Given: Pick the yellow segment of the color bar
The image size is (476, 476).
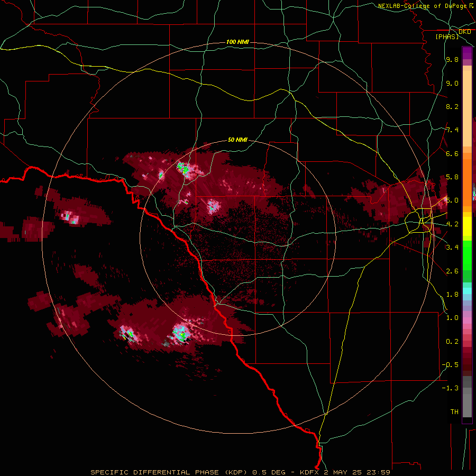Looking at the screenshot, I should click(467, 226).
